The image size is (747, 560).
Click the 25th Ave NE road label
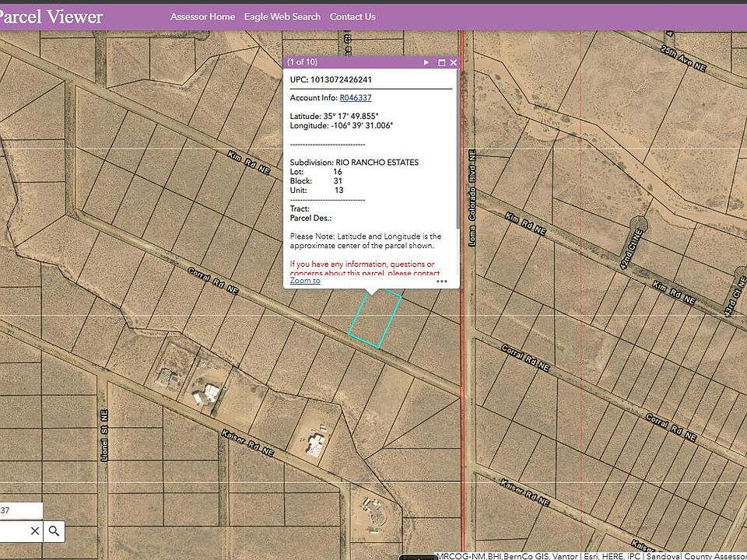pos(682,58)
